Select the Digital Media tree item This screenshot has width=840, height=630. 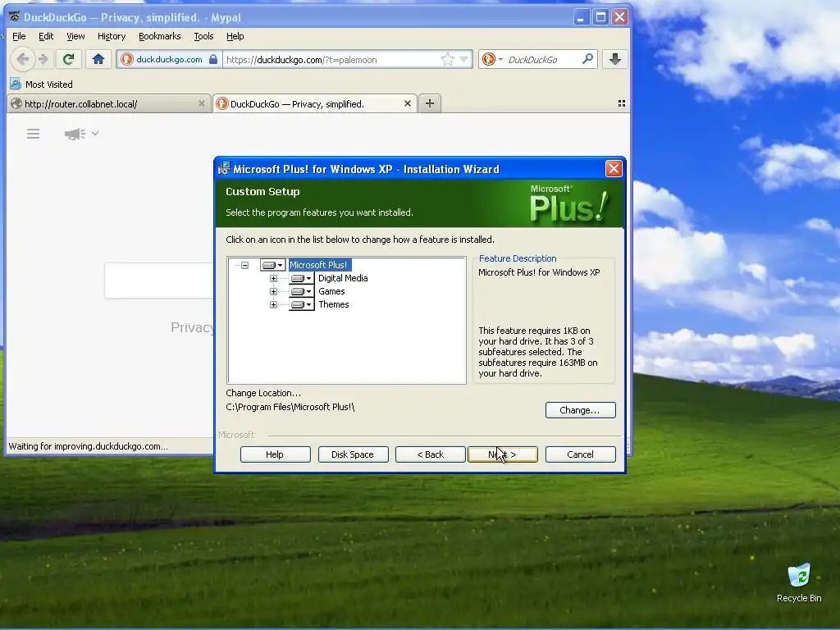click(x=343, y=279)
